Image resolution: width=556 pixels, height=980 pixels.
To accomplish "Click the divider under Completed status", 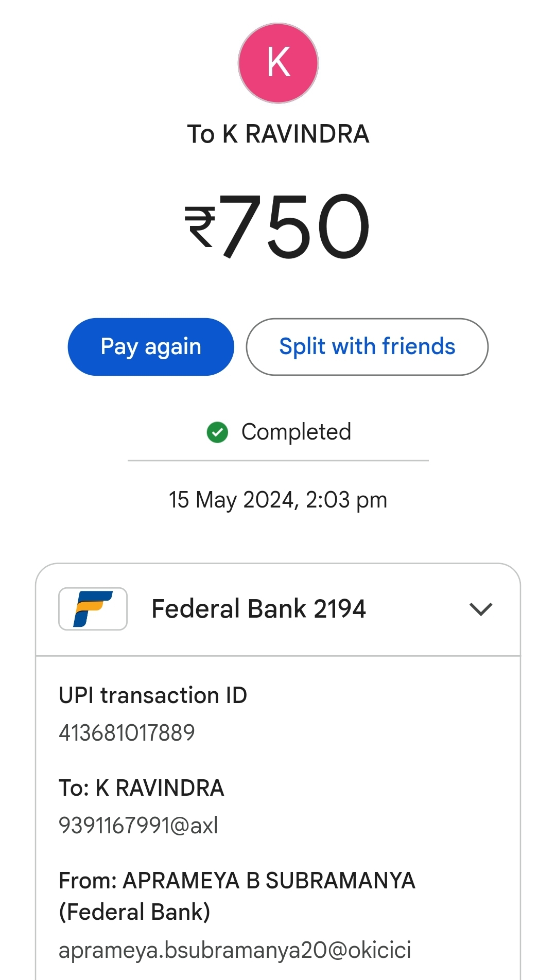I will tap(278, 461).
